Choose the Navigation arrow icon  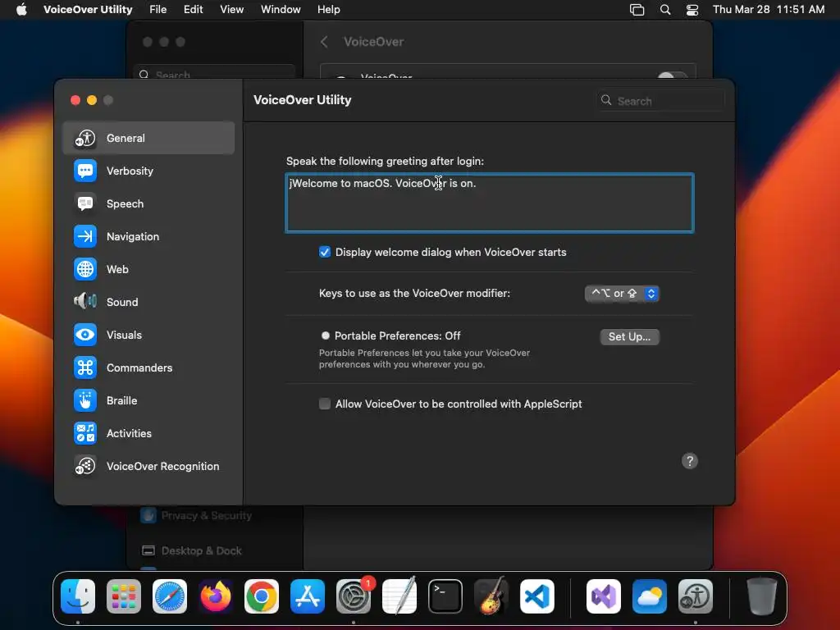click(85, 236)
